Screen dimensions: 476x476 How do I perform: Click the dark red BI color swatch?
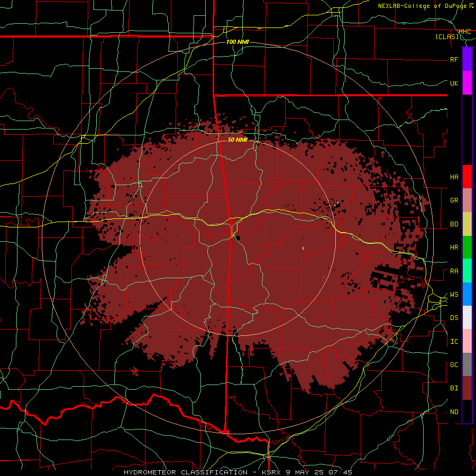coord(467,388)
